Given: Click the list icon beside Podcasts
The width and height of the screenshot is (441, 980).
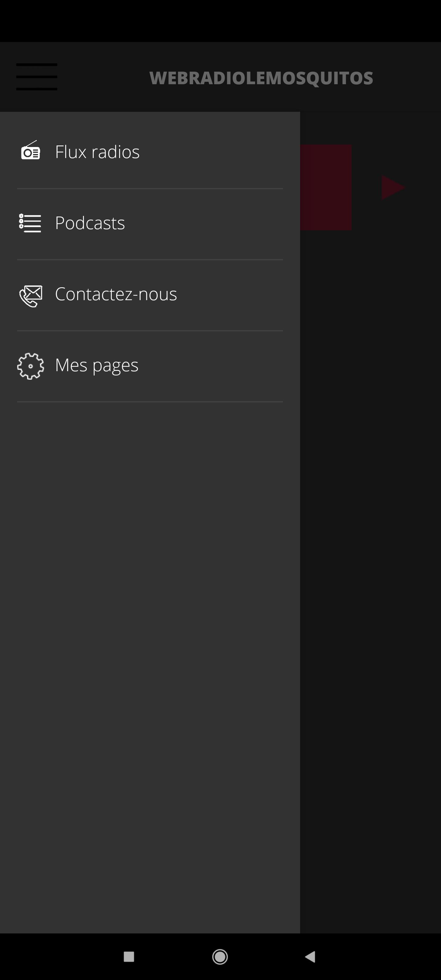Looking at the screenshot, I should [30, 223].
